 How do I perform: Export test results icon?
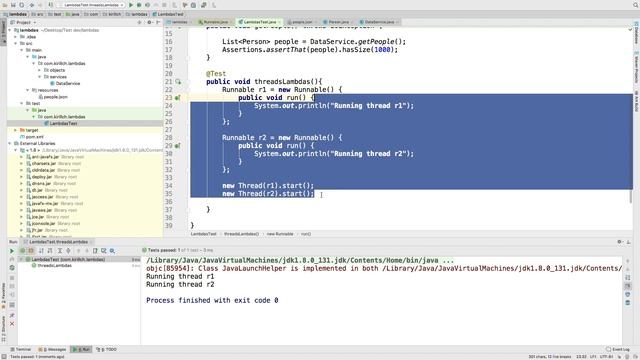pos(95,251)
